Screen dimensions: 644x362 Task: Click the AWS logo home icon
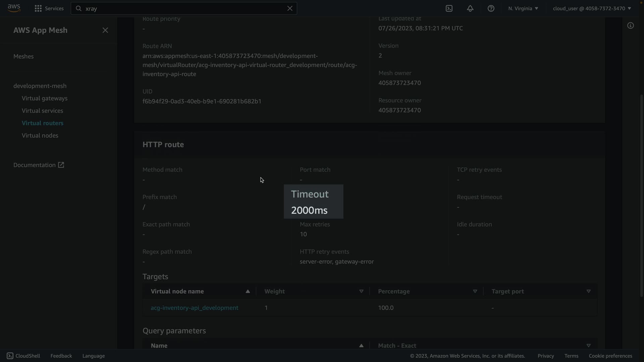coord(14,8)
